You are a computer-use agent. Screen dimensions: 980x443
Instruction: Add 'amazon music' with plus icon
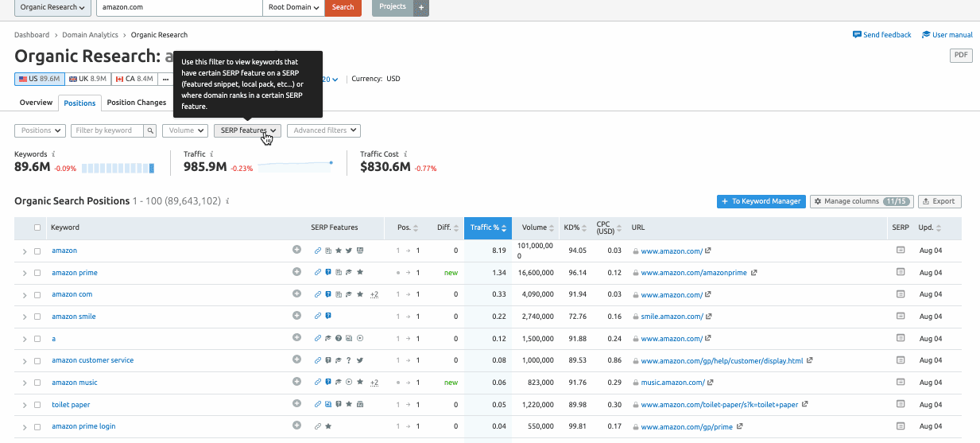pos(296,382)
